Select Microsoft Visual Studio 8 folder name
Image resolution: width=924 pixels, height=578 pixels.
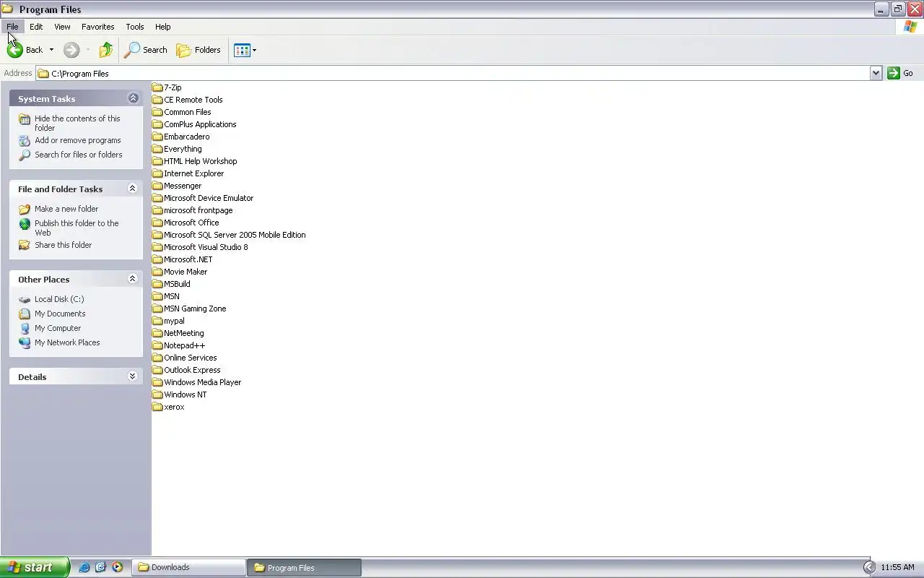point(206,247)
